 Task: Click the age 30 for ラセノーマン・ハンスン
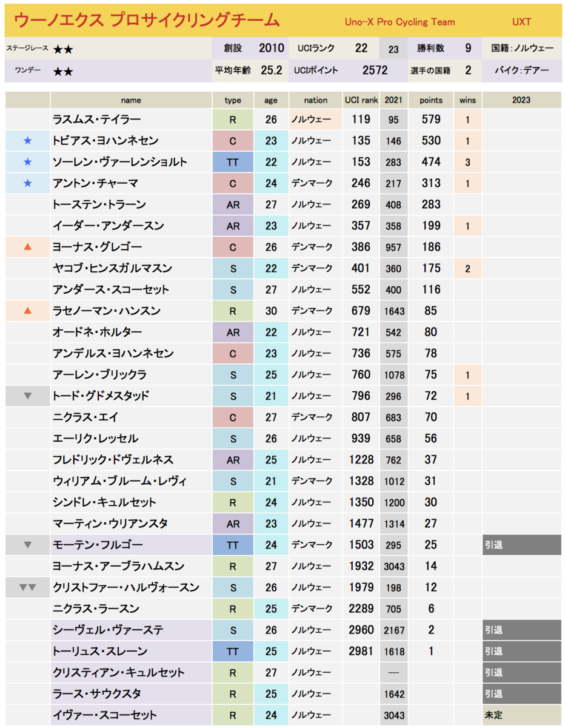tap(271, 311)
